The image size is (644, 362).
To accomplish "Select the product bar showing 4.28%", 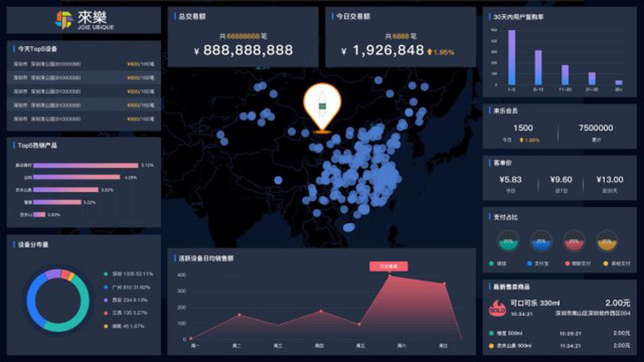I will [76, 177].
